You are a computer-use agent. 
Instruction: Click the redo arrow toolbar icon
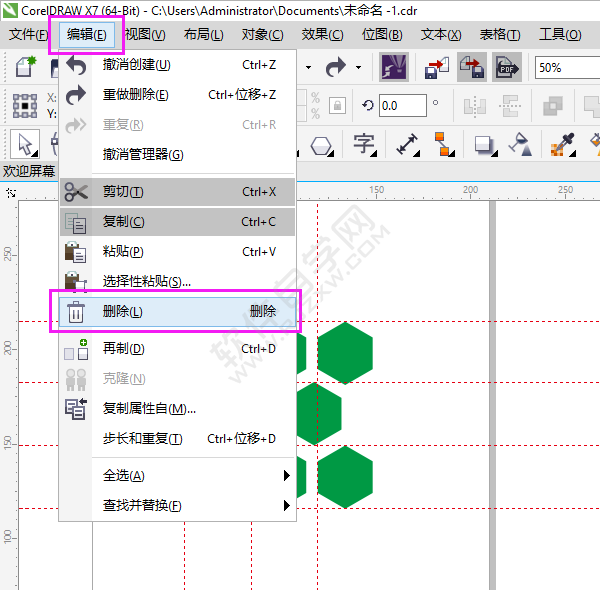336,67
